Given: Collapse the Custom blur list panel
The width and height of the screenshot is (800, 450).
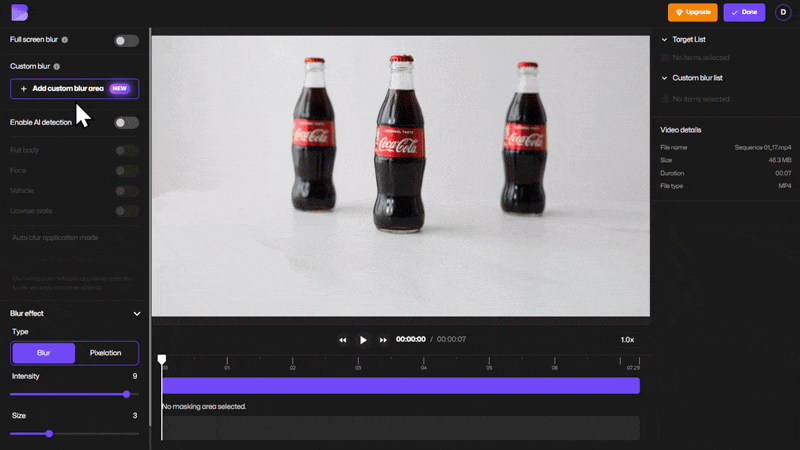Looking at the screenshot, I should click(x=664, y=79).
